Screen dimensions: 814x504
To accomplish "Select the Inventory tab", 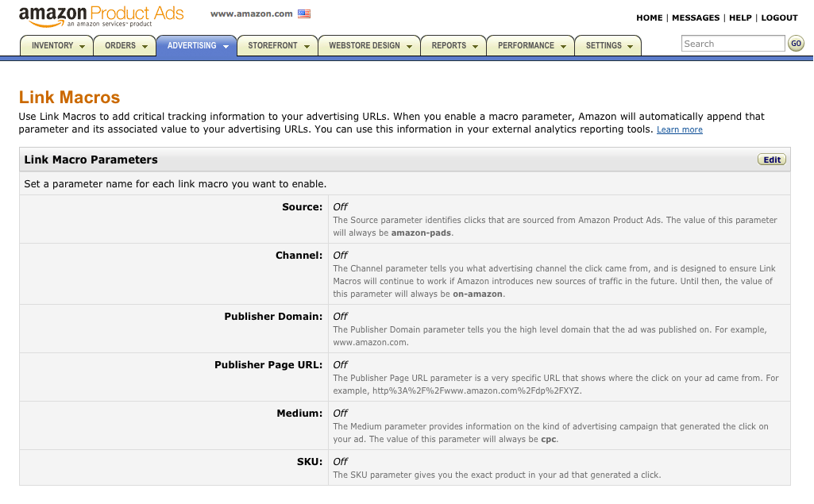I will click(52, 46).
